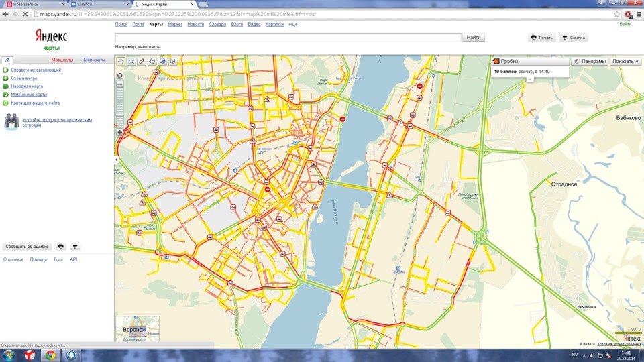Open the Показать dropdown
The height and width of the screenshot is (362, 644).
point(625,61)
